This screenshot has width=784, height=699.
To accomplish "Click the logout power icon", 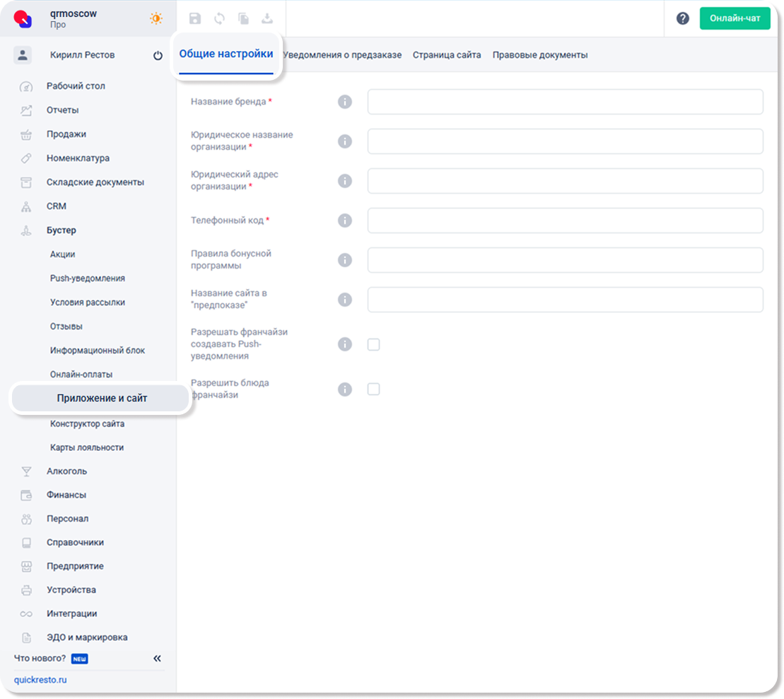I will pyautogui.click(x=158, y=56).
